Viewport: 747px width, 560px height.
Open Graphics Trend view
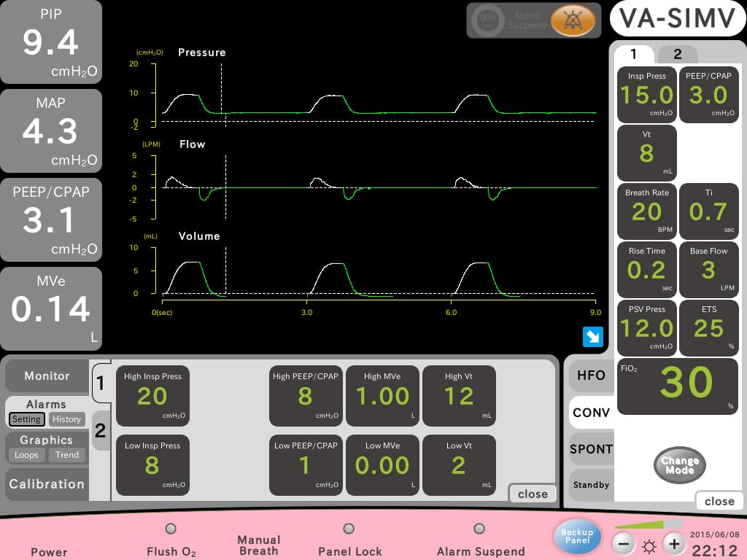(x=67, y=455)
